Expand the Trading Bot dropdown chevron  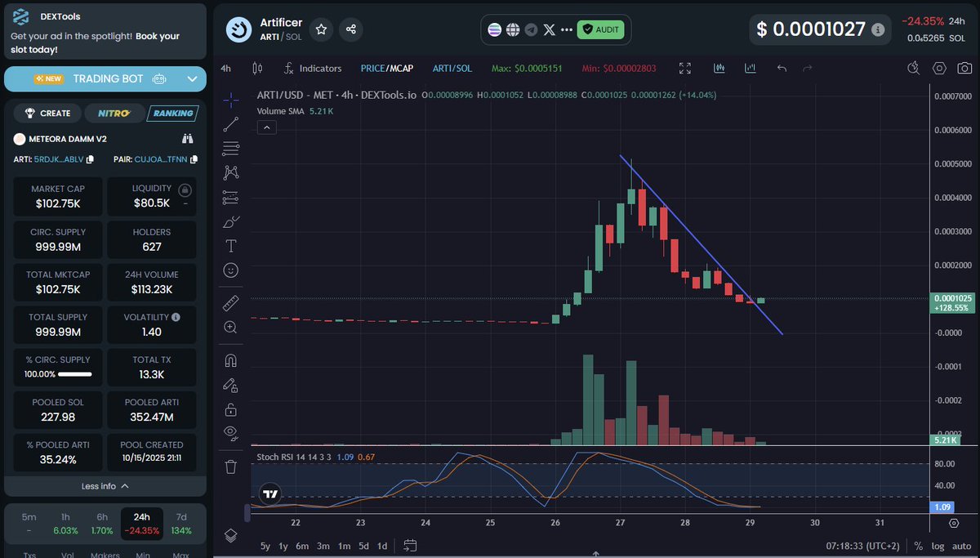pyautogui.click(x=192, y=79)
